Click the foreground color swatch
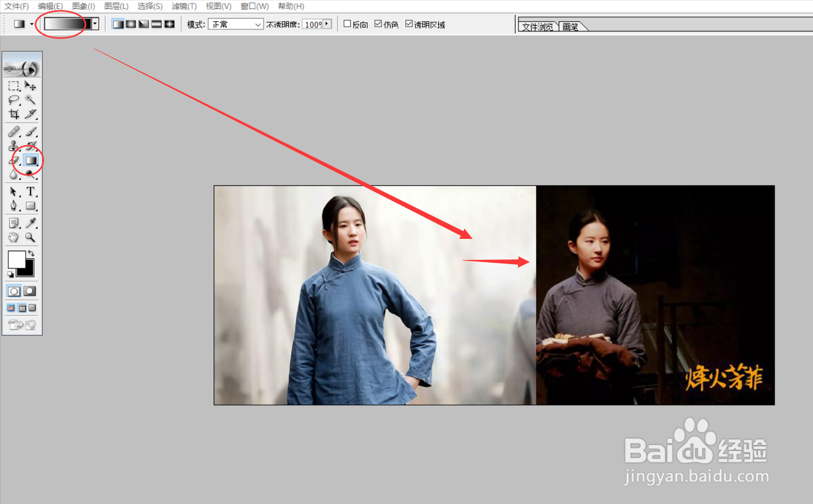Image resolution: width=813 pixels, height=504 pixels. [x=16, y=259]
